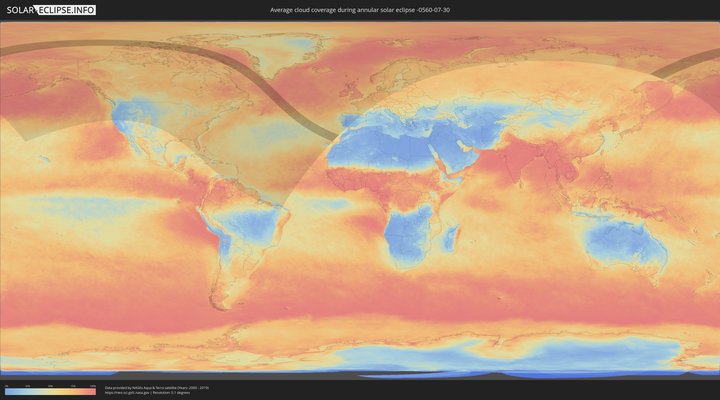Click the blue western United States area

click(128, 125)
